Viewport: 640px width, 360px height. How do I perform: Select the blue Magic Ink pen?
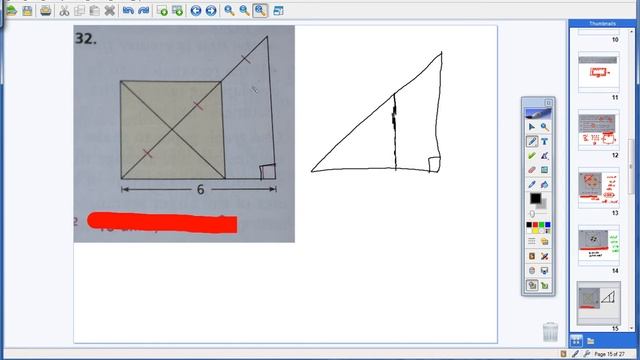(531, 184)
